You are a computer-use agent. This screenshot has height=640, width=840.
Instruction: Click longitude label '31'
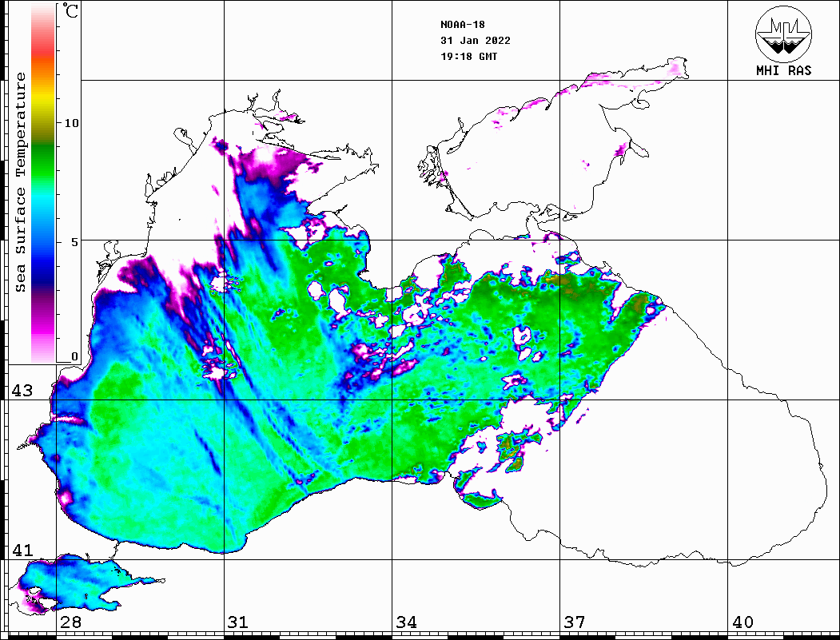(x=238, y=622)
